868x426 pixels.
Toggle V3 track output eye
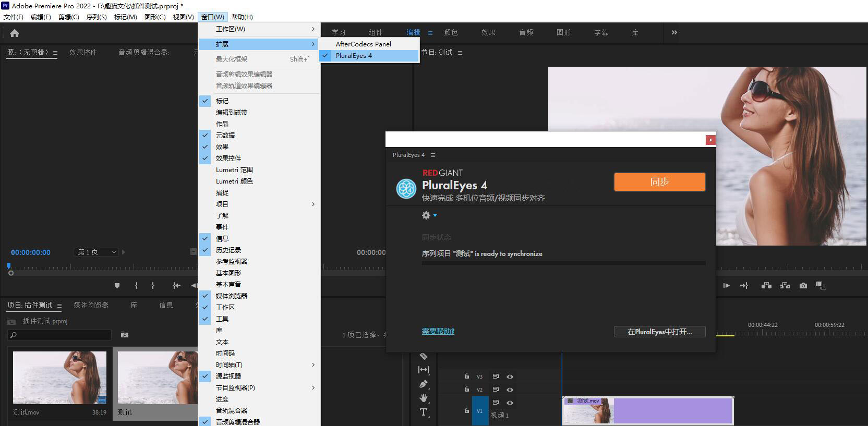coord(510,376)
